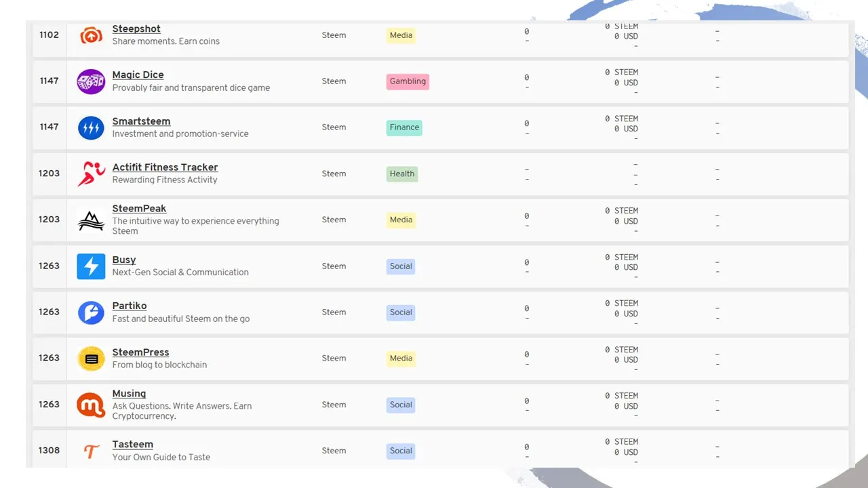Click the Steem platform label for Actifit
This screenshot has height=488, width=868.
[334, 174]
